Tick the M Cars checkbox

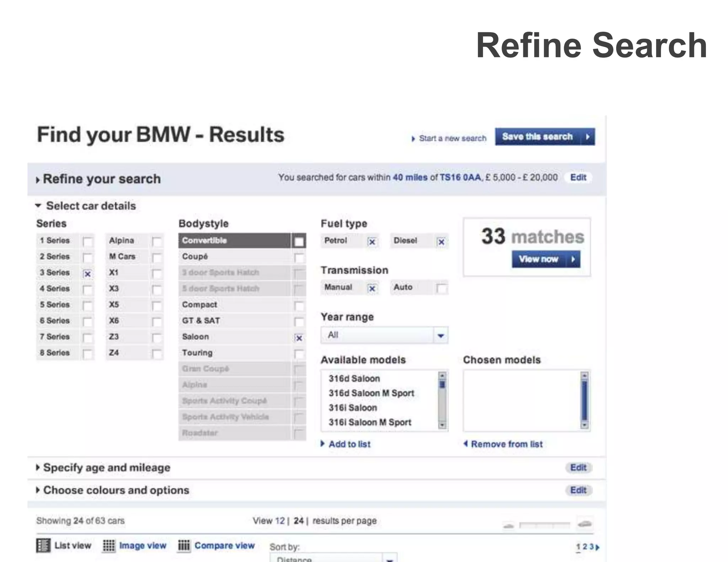[x=157, y=258]
